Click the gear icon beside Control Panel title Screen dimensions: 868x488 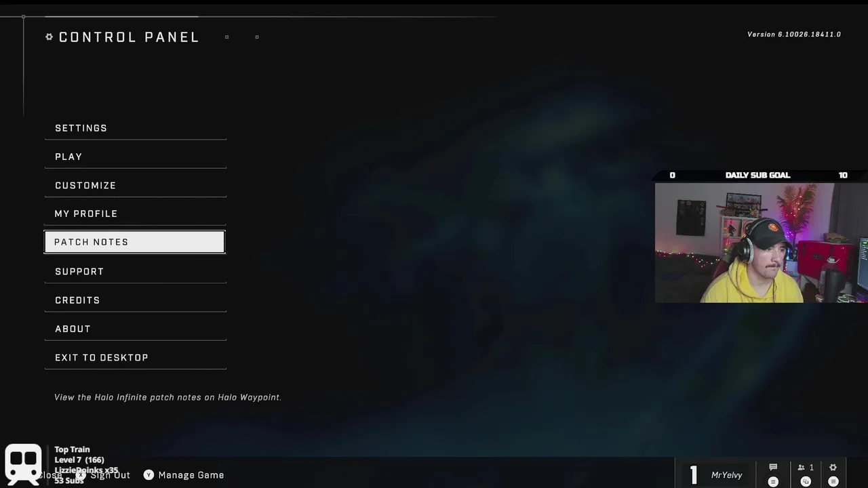tap(49, 37)
